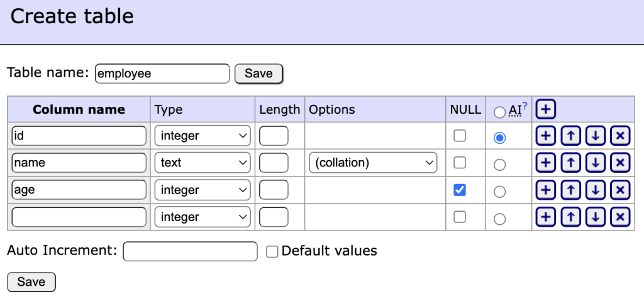Open the type dropdown for id column

coord(203,136)
